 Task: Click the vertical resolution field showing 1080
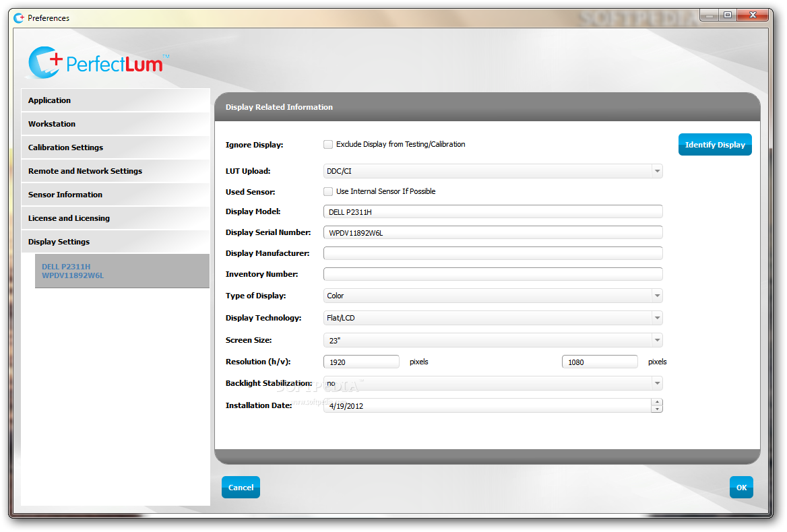(600, 362)
